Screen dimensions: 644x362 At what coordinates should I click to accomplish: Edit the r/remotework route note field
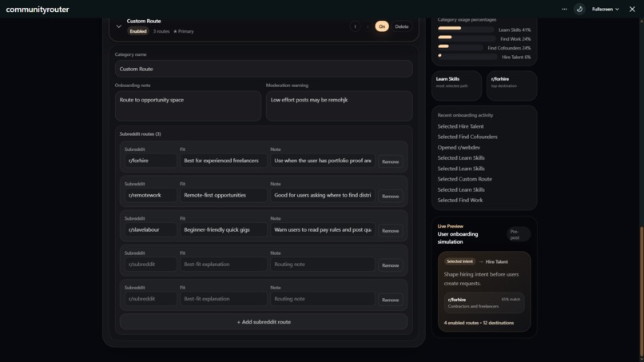pos(323,195)
